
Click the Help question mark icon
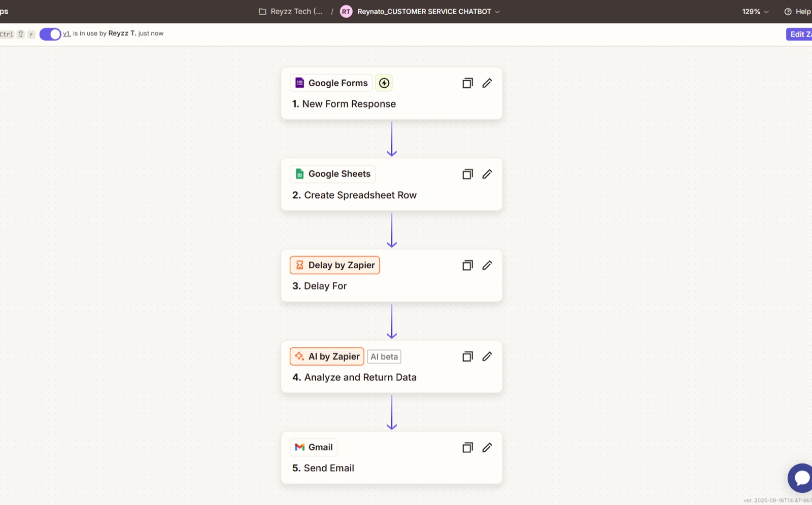(788, 12)
